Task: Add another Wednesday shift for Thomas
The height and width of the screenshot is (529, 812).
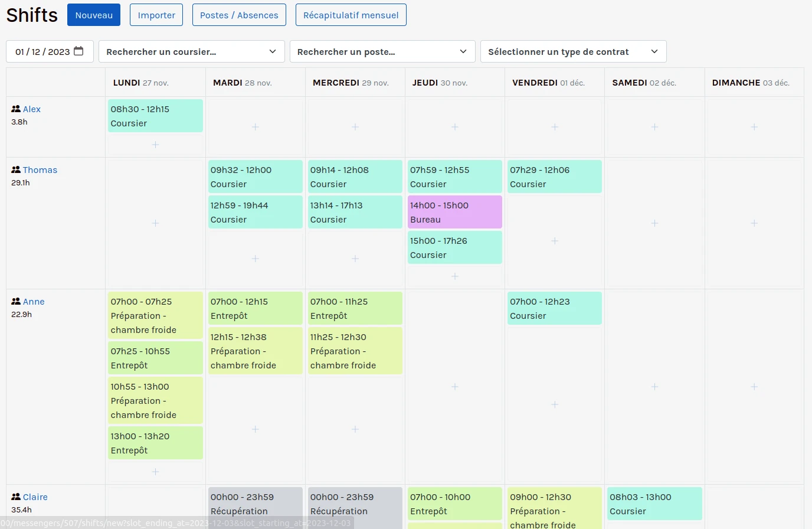Action: pos(355,259)
